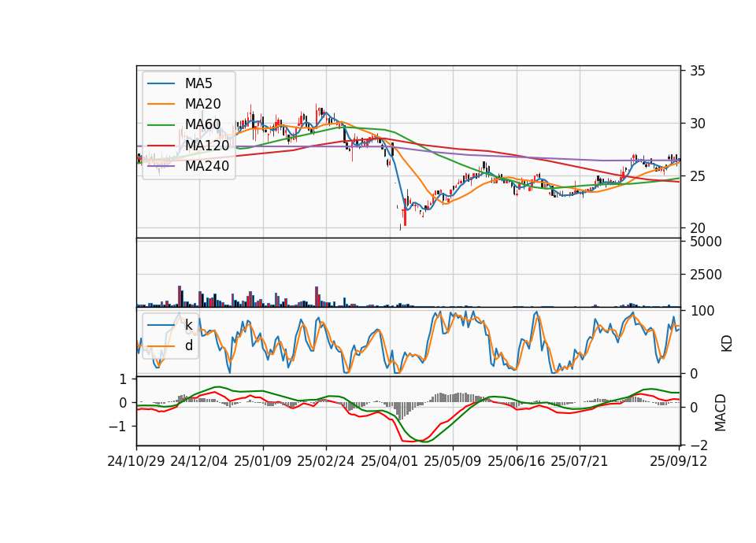The height and width of the screenshot is (543, 756).
Task: Click the MACD axis title
Action: pyautogui.click(x=721, y=412)
